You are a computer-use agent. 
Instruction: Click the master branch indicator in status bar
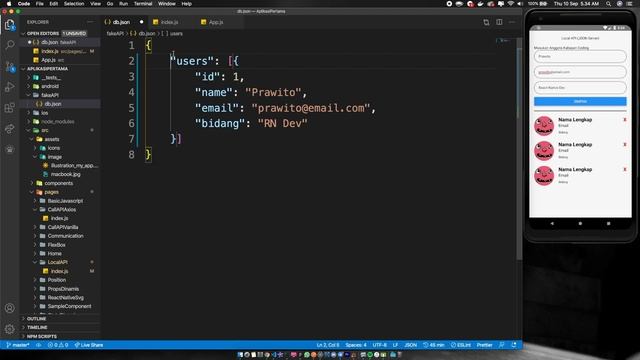18,345
